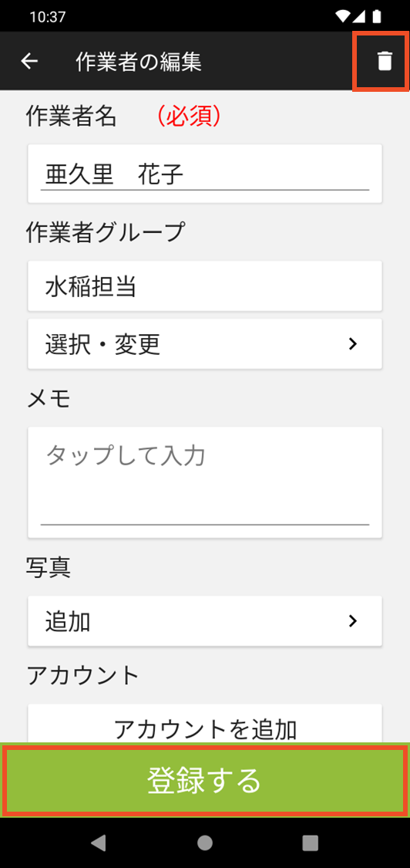Tap the battery status icon

tap(377, 17)
